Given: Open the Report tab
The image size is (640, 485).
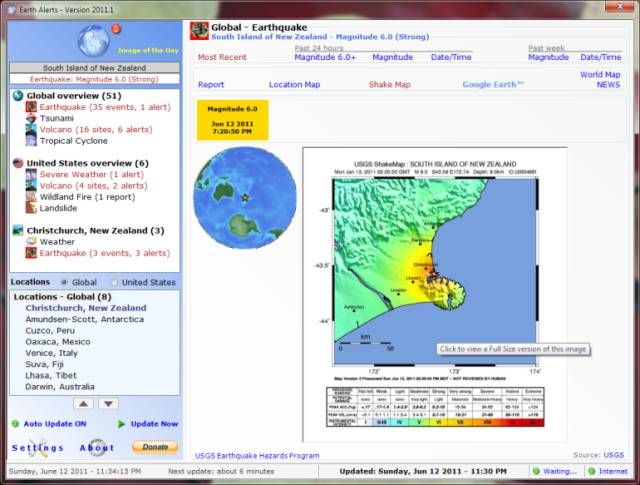Looking at the screenshot, I should (x=210, y=85).
